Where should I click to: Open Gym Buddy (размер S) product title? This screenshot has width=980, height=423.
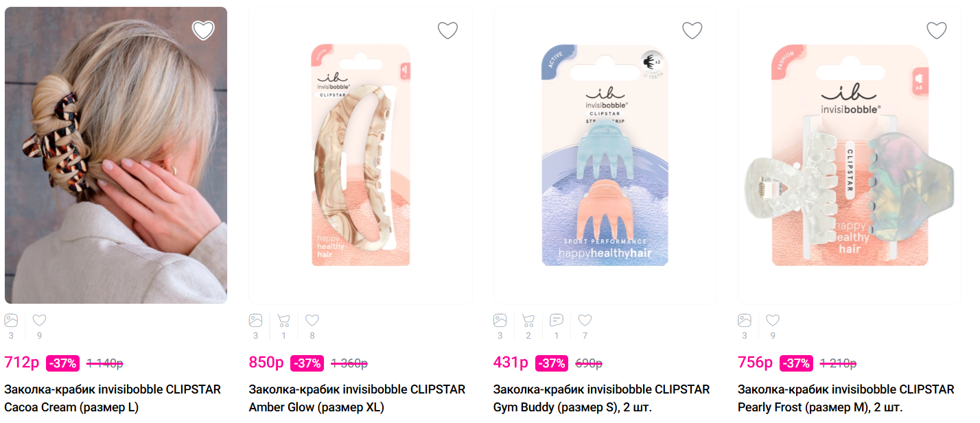pos(601,398)
